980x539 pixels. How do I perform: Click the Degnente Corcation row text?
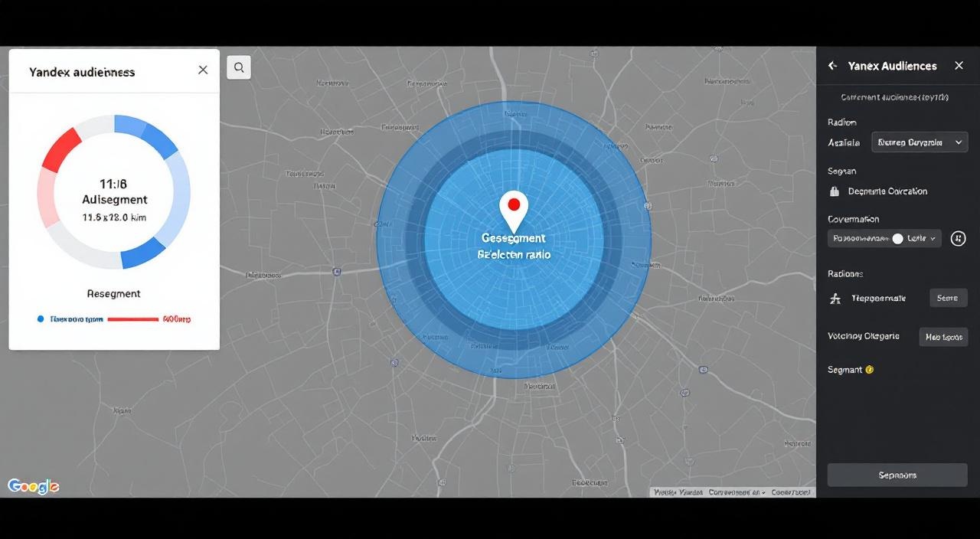click(887, 191)
